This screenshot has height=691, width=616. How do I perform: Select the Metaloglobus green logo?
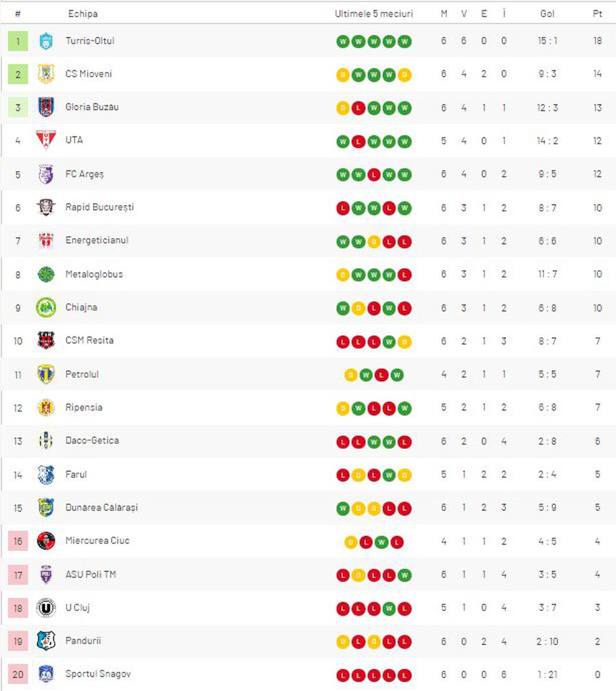click(46, 274)
